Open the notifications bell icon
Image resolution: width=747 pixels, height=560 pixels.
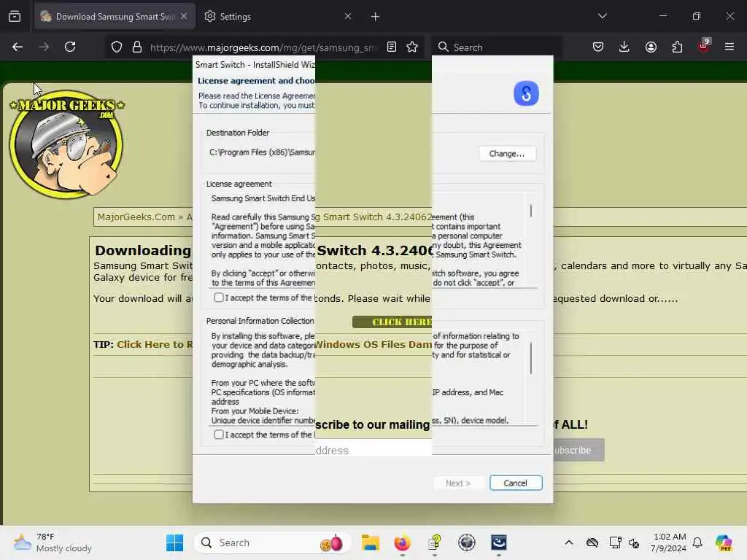[x=697, y=542]
